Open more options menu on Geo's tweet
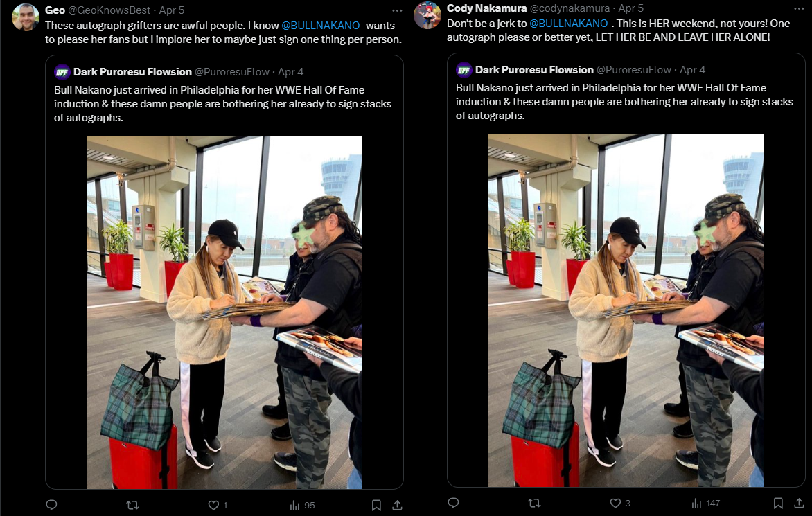Viewport: 812px width, 516px height. pyautogui.click(x=397, y=10)
